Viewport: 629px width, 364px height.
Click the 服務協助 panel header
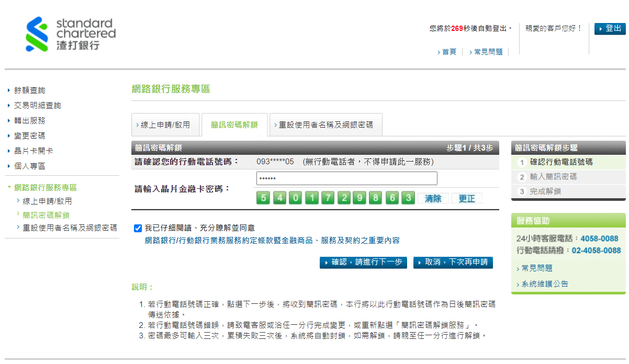568,221
